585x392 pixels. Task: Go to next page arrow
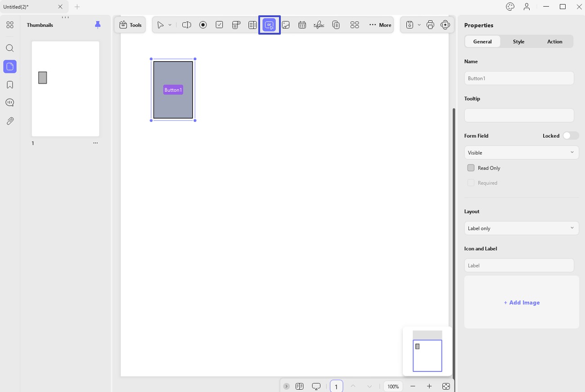[x=369, y=386]
